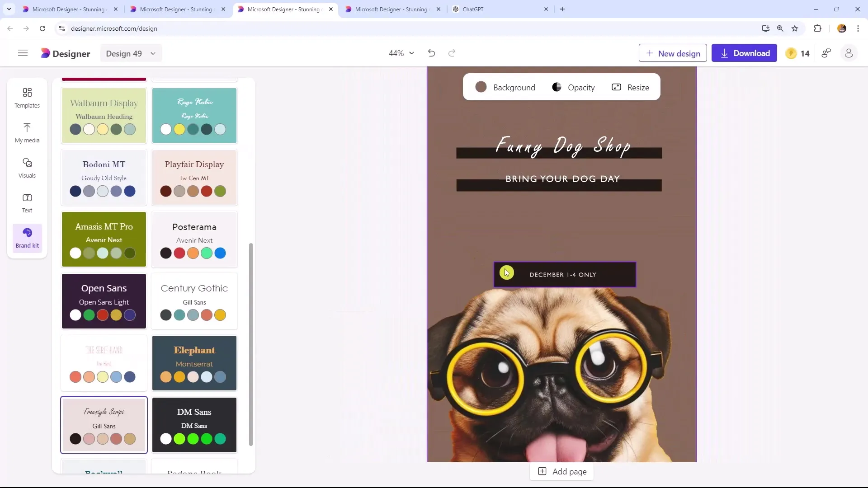The height and width of the screenshot is (488, 868).
Task: Apply the Amasis MT Pro style card
Action: pos(104,239)
